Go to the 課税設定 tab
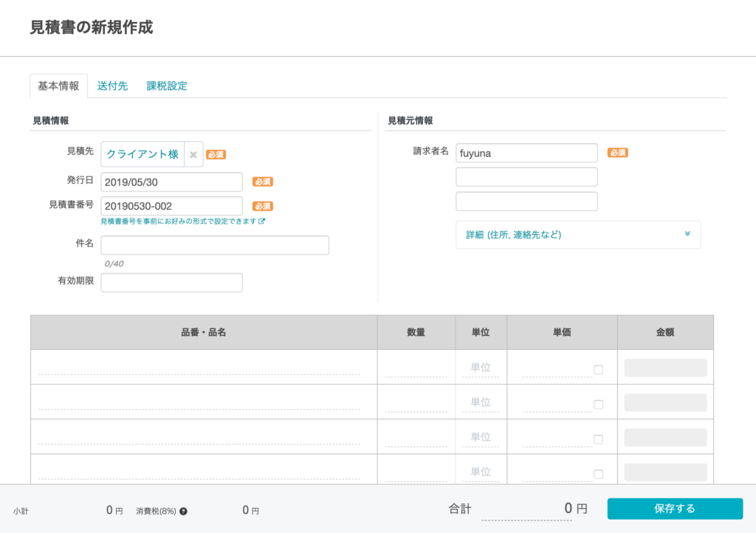The width and height of the screenshot is (756, 533). tap(167, 86)
